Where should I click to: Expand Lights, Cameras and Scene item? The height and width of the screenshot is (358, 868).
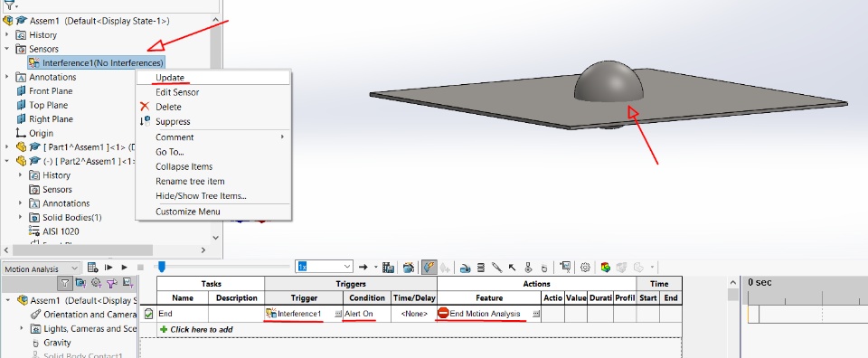pyautogui.click(x=21, y=329)
